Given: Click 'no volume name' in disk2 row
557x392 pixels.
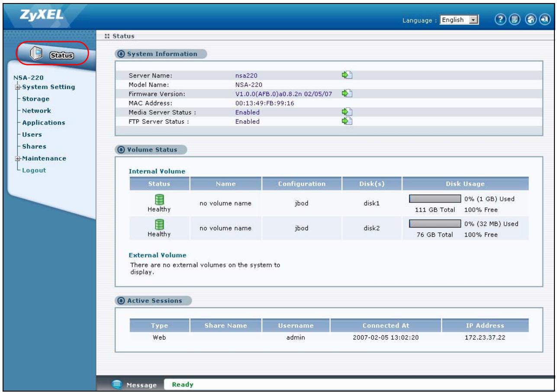Looking at the screenshot, I should click(x=225, y=229).
